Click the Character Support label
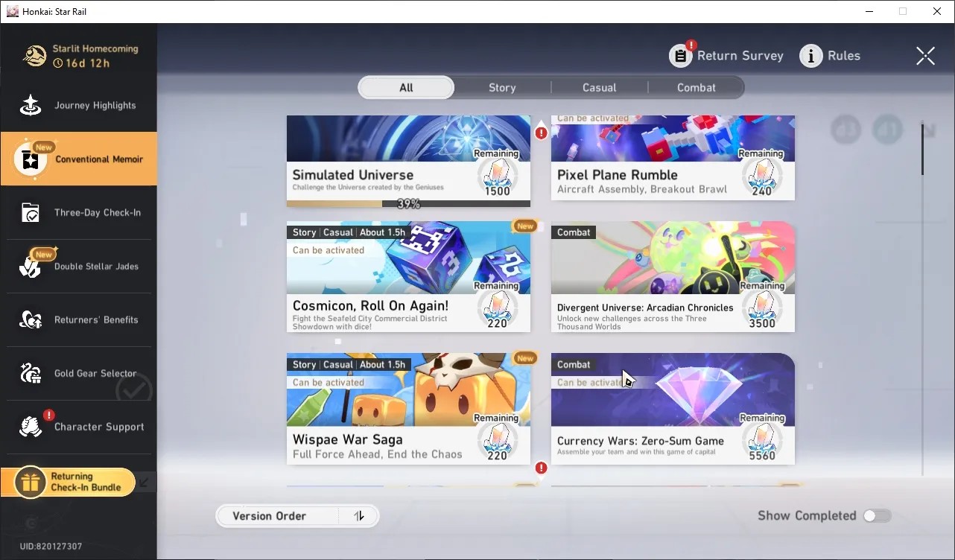The image size is (955, 560). tap(99, 427)
